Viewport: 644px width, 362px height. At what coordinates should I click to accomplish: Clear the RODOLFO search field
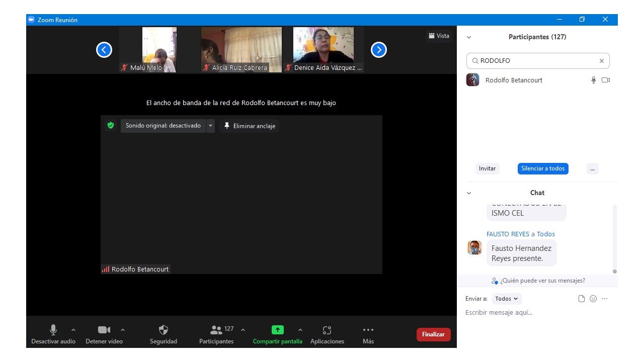point(601,61)
